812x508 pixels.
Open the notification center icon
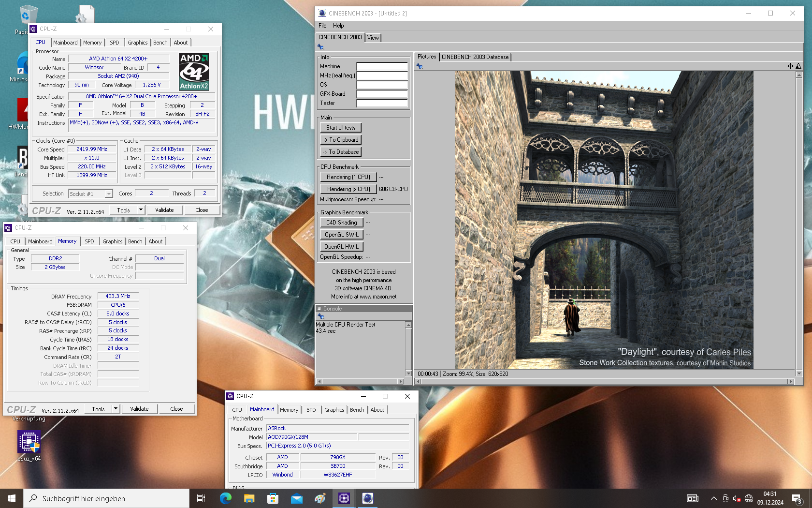(797, 498)
